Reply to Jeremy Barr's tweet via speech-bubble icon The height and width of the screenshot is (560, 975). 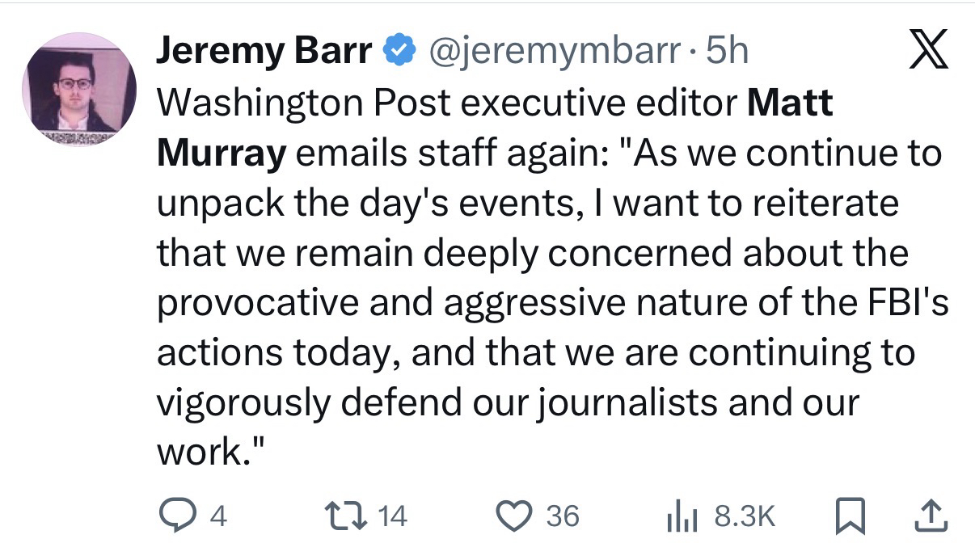point(175,516)
